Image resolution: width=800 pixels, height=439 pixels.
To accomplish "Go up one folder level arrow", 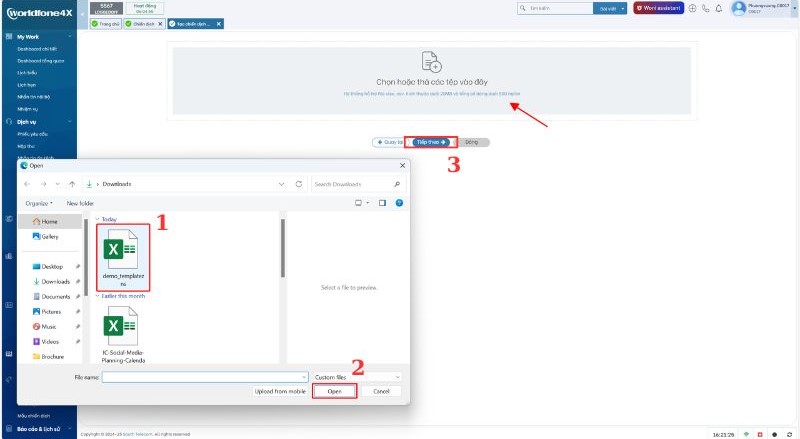I will [x=71, y=184].
